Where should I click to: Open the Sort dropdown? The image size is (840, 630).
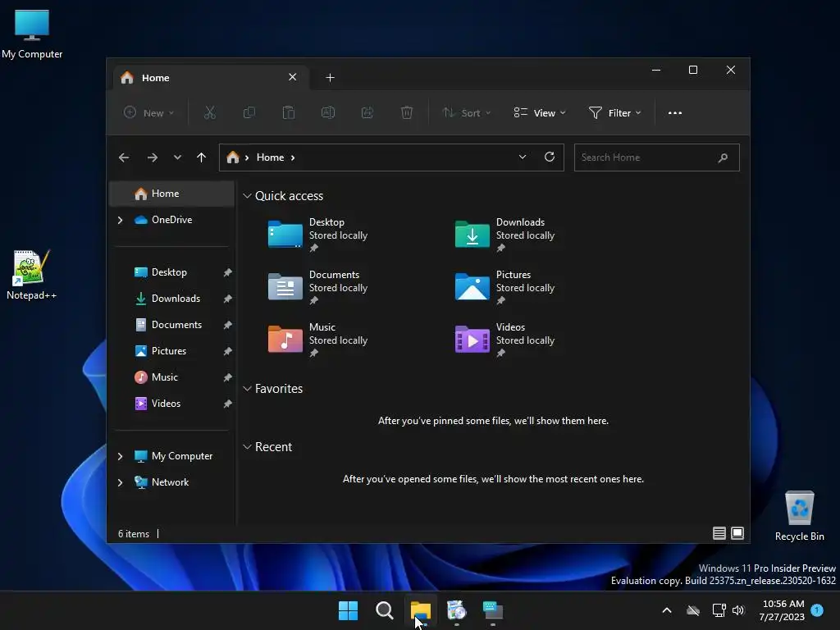coord(466,112)
